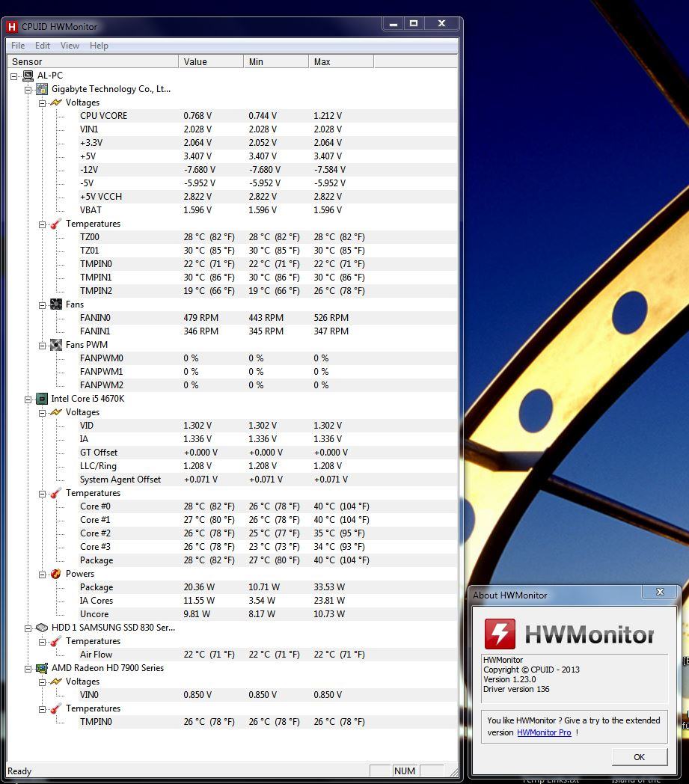Click the Powers flame icon
The width and height of the screenshot is (689, 784).
[56, 574]
